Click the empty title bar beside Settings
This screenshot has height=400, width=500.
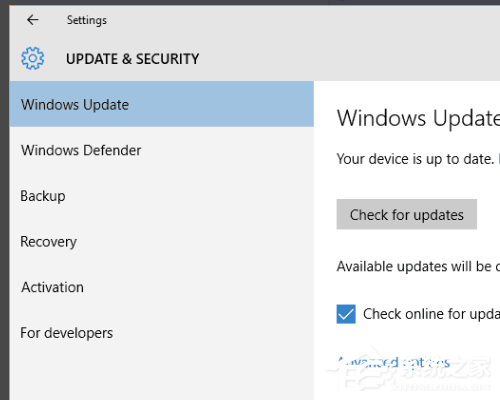click(300, 20)
